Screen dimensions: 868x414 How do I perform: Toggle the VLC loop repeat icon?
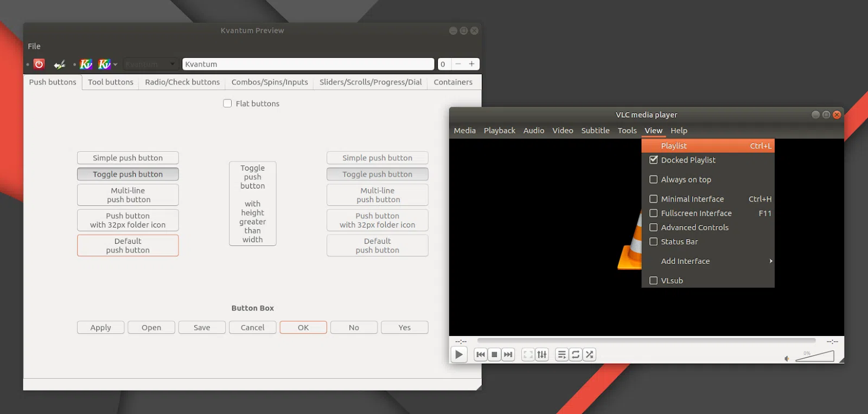coord(576,354)
